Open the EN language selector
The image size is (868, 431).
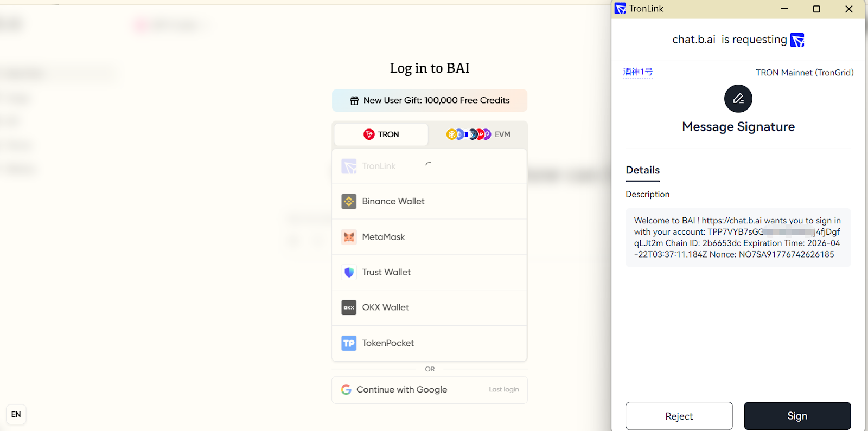[16, 414]
